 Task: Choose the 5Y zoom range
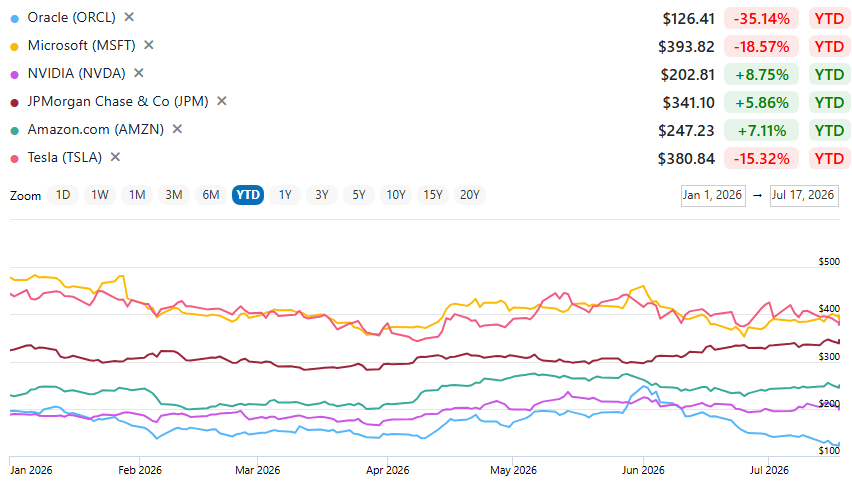pyautogui.click(x=359, y=195)
